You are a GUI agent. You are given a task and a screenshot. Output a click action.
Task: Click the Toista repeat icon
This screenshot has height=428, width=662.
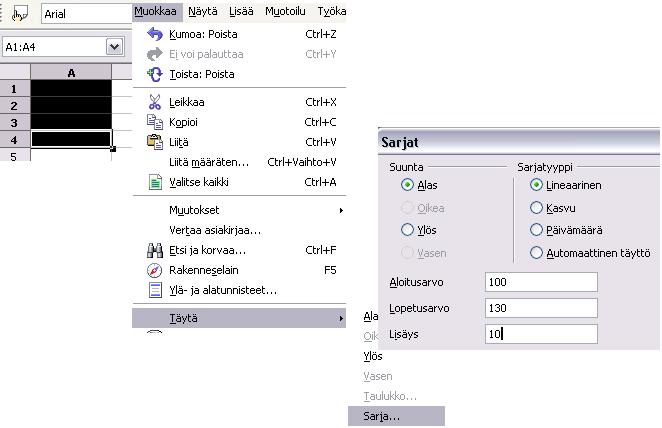[155, 74]
